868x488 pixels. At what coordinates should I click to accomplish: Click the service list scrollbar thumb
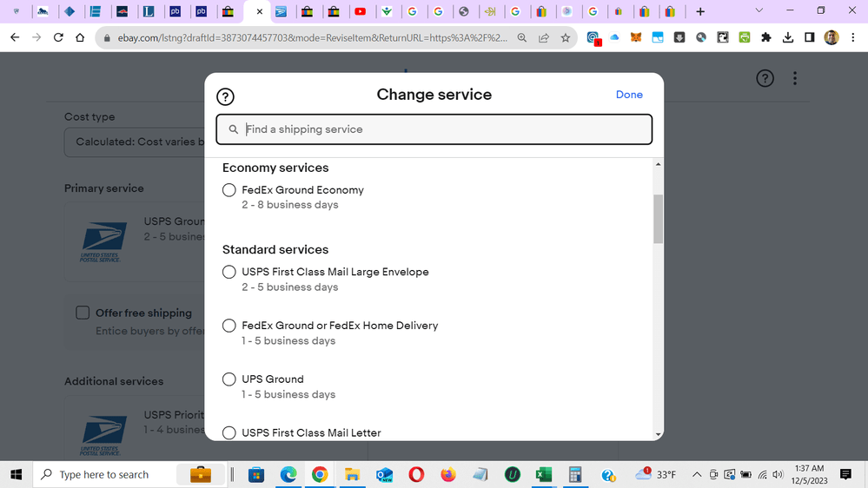[x=659, y=219]
